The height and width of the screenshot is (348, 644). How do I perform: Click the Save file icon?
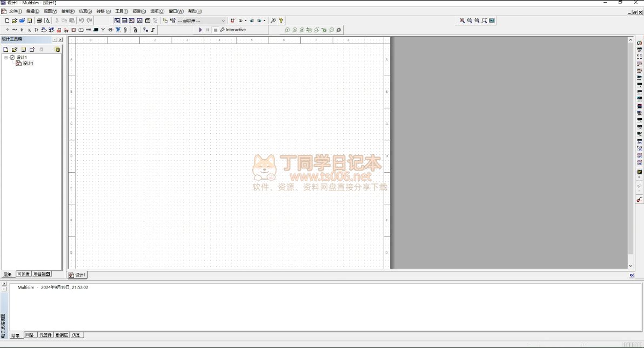30,21
